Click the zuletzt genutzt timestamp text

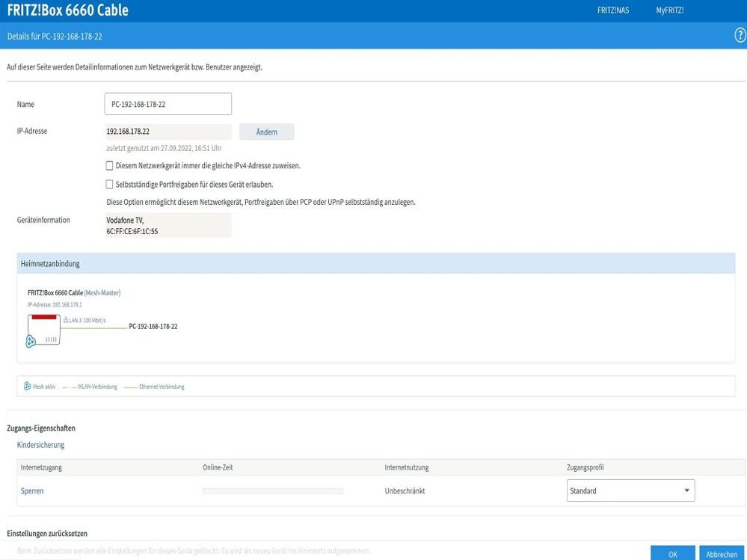(x=164, y=148)
